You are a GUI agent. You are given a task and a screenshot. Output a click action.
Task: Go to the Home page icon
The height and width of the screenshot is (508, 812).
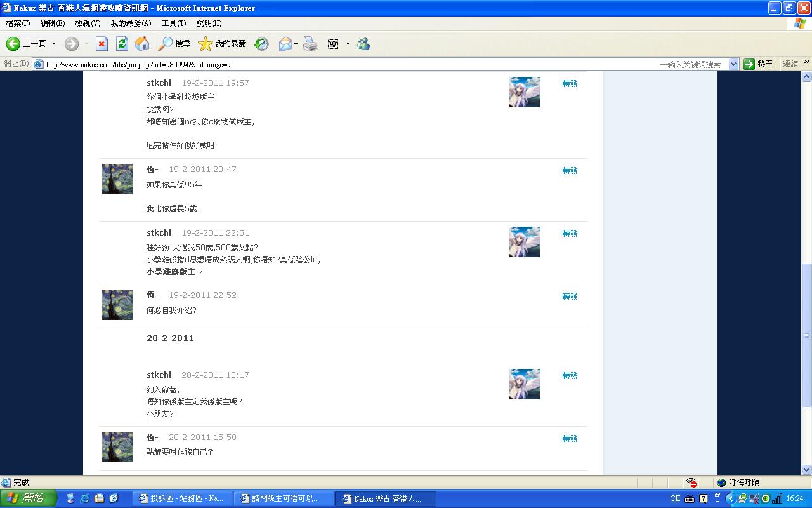coord(142,44)
